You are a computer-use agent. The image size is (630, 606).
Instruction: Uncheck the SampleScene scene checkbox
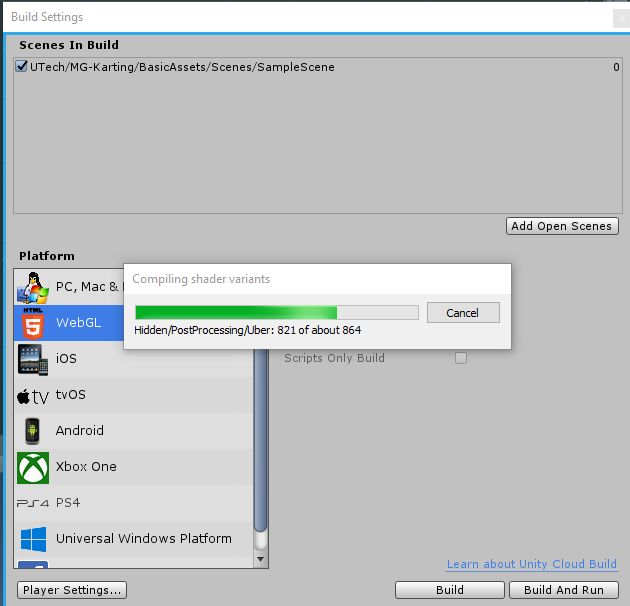(x=23, y=67)
